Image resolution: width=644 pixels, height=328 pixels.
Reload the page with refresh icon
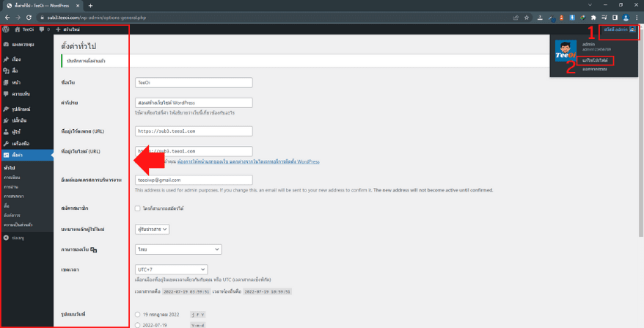(29, 18)
